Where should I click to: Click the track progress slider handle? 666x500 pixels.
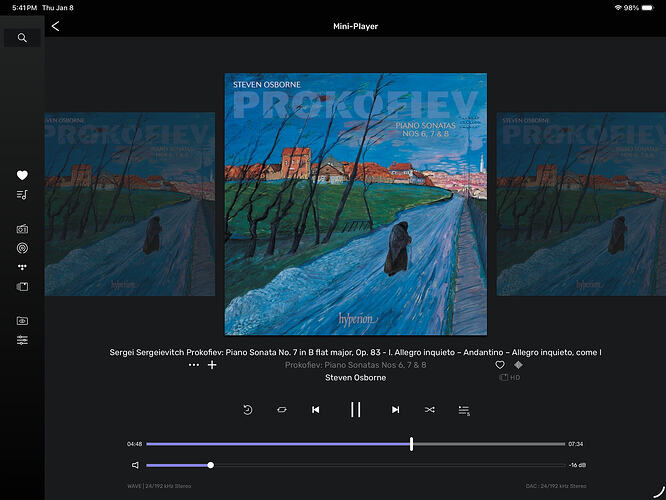point(412,444)
